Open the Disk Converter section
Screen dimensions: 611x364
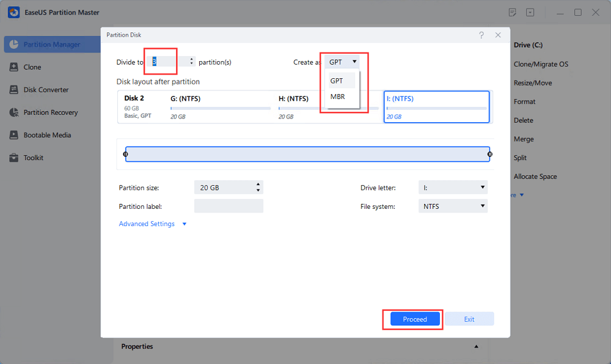(x=46, y=90)
